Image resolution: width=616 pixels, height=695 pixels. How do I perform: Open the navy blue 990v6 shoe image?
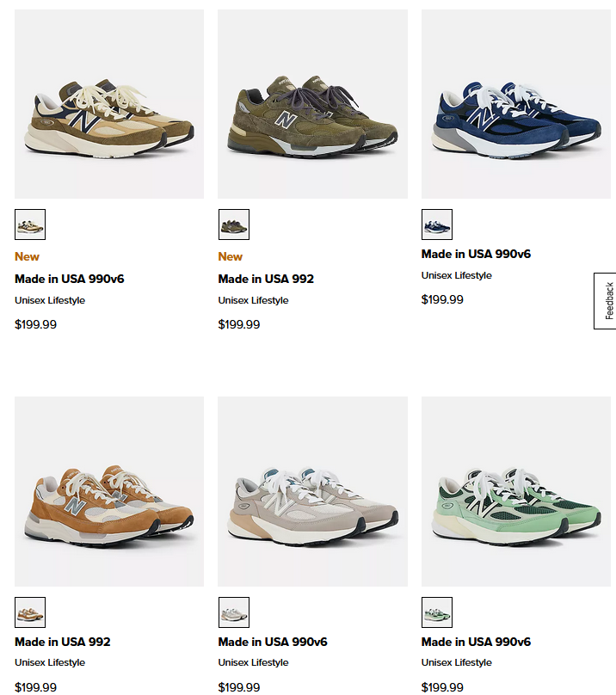coord(516,104)
